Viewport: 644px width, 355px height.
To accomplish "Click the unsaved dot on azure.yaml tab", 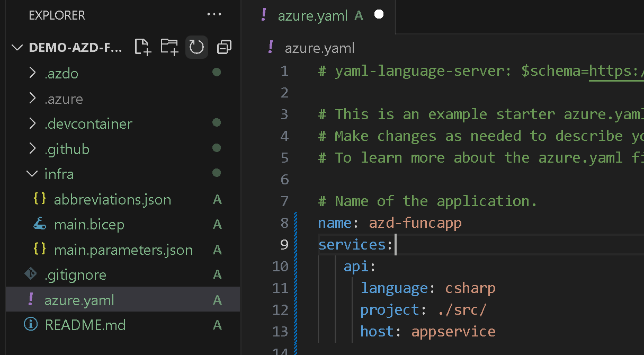I will point(379,15).
